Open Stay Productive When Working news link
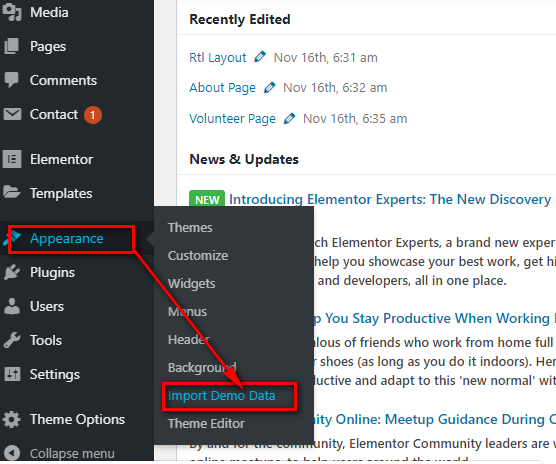 coord(435,318)
